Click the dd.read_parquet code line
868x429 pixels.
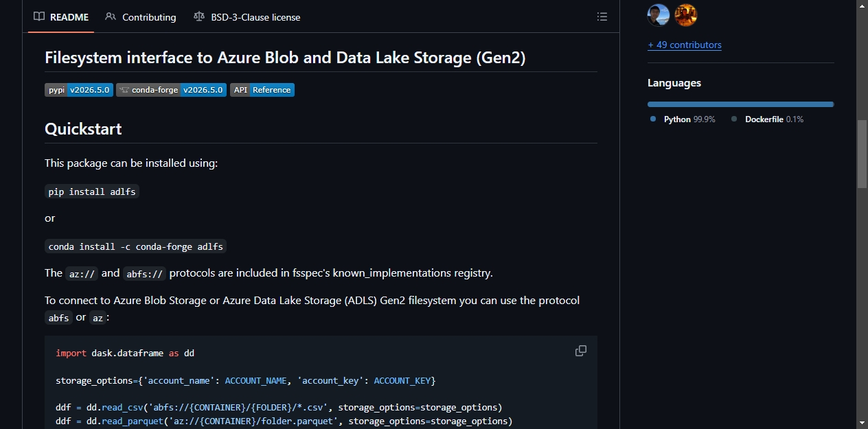click(284, 421)
